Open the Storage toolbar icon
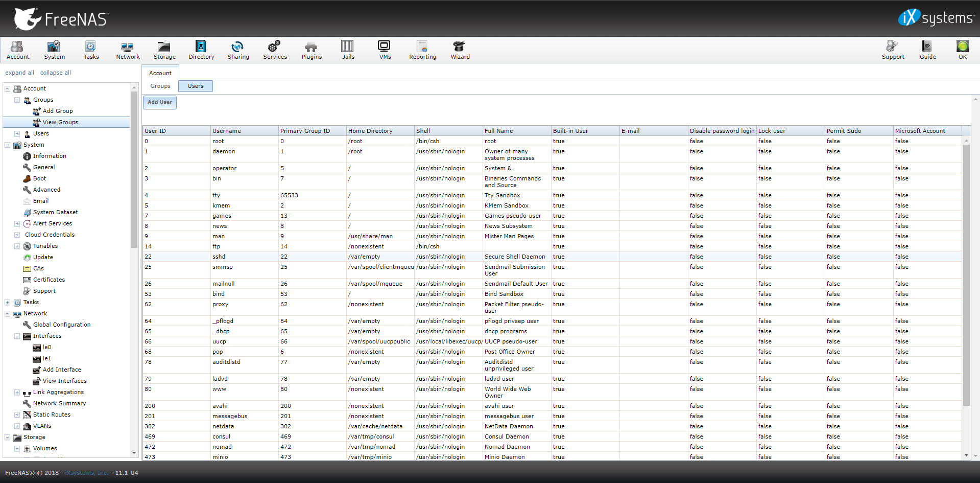Image resolution: width=980 pixels, height=483 pixels. pyautogui.click(x=164, y=50)
